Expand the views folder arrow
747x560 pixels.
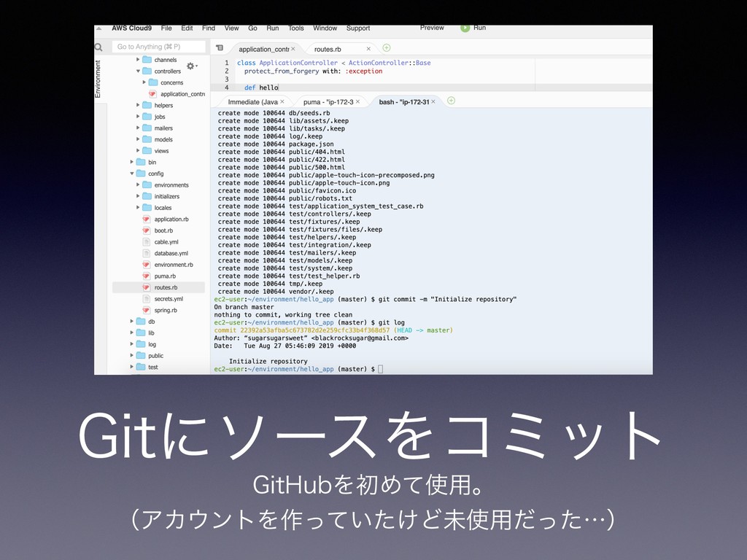138,151
